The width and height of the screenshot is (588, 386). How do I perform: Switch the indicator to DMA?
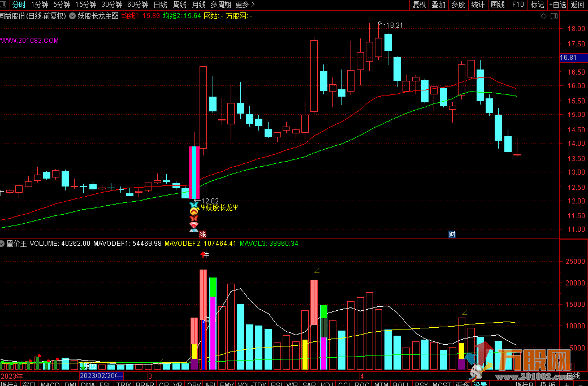[x=88, y=384]
